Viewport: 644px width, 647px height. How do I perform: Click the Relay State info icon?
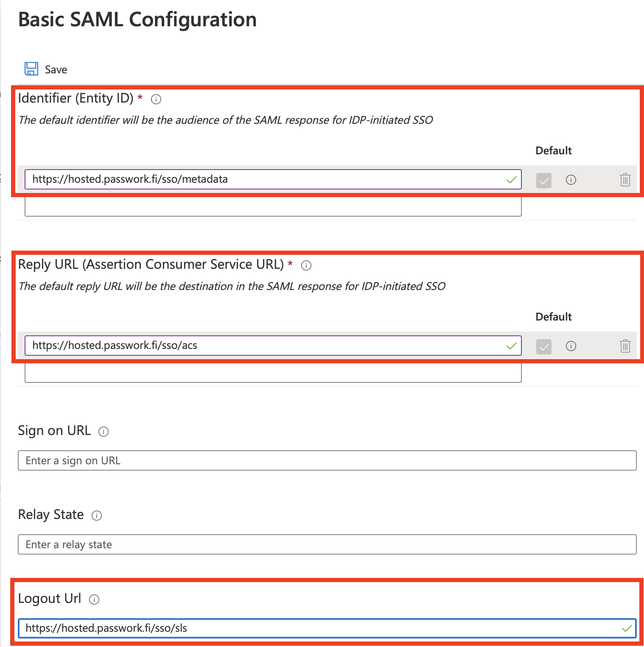coord(97,516)
